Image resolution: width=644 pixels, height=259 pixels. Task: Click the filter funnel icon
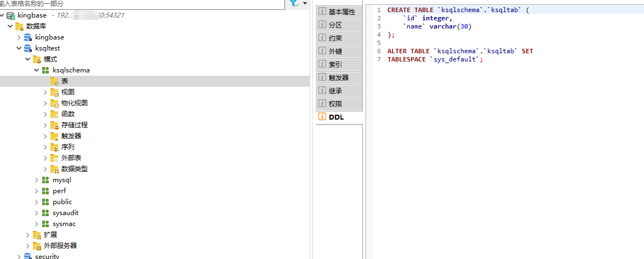pyautogui.click(x=294, y=3)
